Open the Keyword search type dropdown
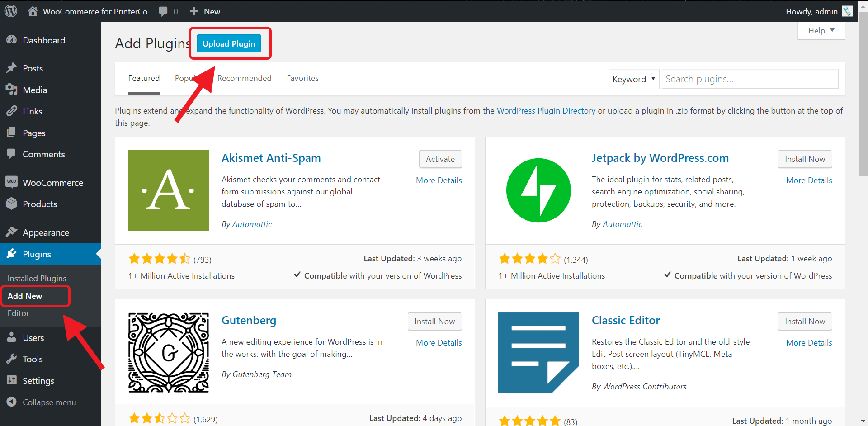Viewport: 868px width, 426px height. [x=633, y=79]
